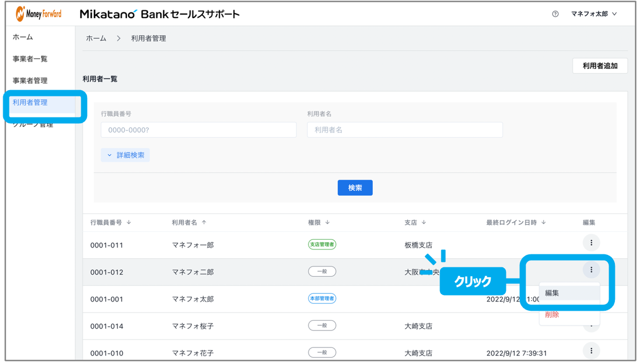638x364 pixels.
Task: Go to ホーム in the sidebar
Action: (23, 37)
